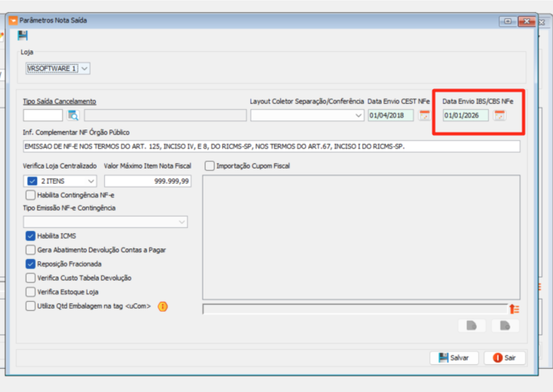This screenshot has width=553, height=392.
Task: Enable Importação Cupom Fiscal checkbox
Action: [x=210, y=166]
